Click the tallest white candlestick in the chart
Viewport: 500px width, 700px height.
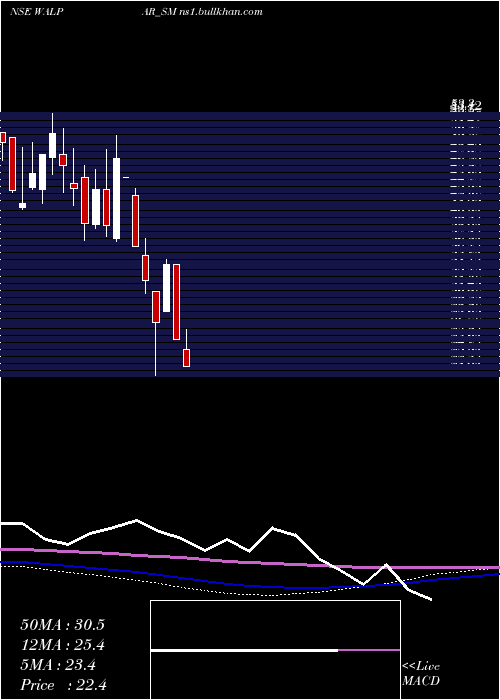pyautogui.click(x=117, y=199)
